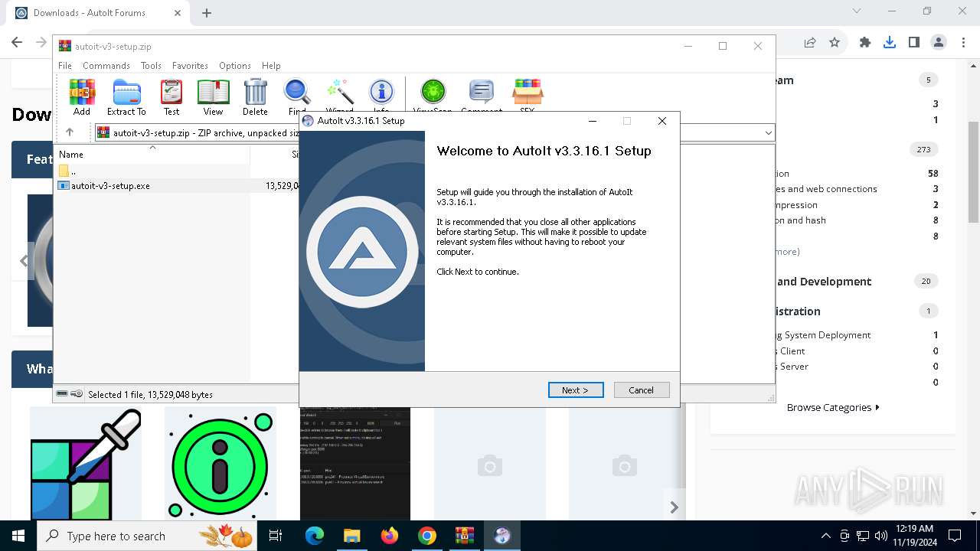Click the Info toolbar icon
This screenshot has height=551, width=980.
381,96
